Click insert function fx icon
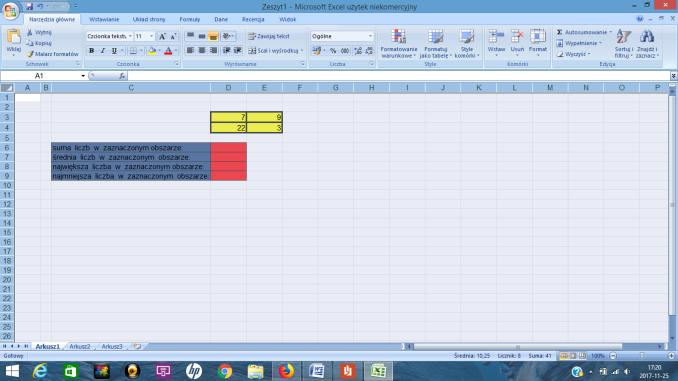The height and width of the screenshot is (381, 678). [x=122, y=76]
